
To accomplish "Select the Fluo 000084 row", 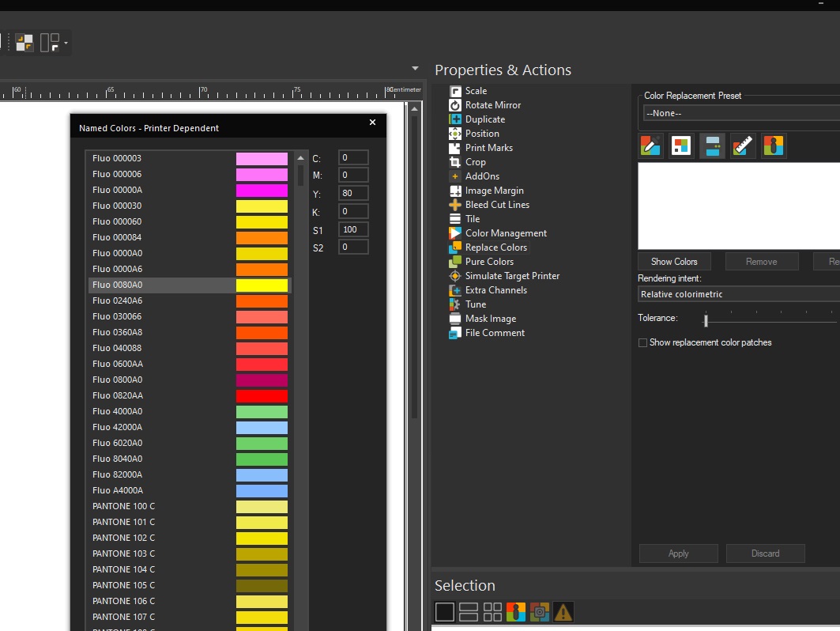I will click(x=190, y=237).
